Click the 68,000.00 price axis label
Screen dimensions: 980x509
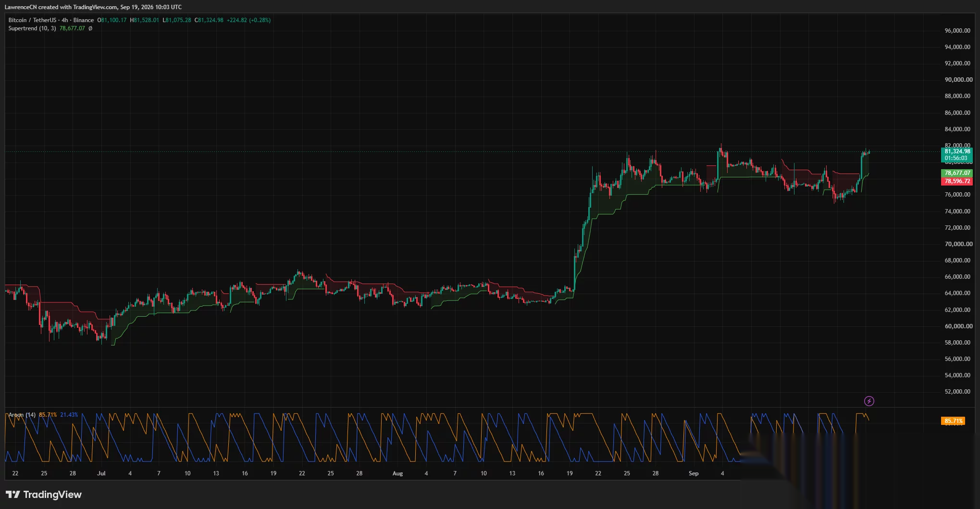click(958, 260)
